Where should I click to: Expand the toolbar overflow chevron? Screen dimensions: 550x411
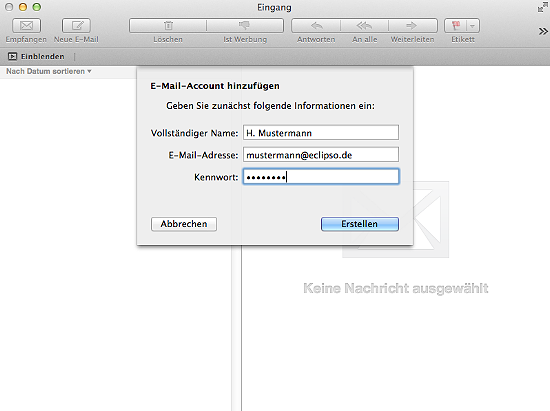click(543, 32)
